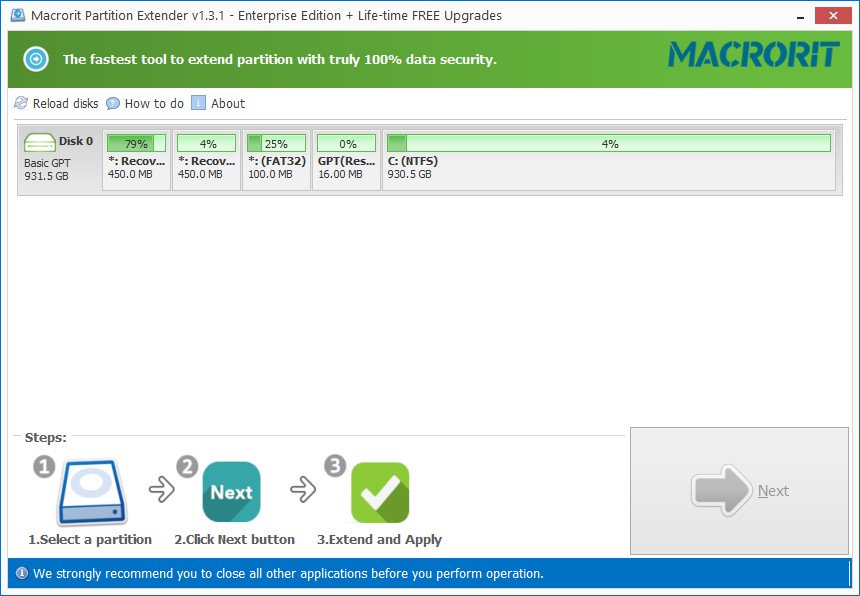Click the '931.5 GB' disk size text
This screenshot has width=860, height=596.
coord(47,176)
